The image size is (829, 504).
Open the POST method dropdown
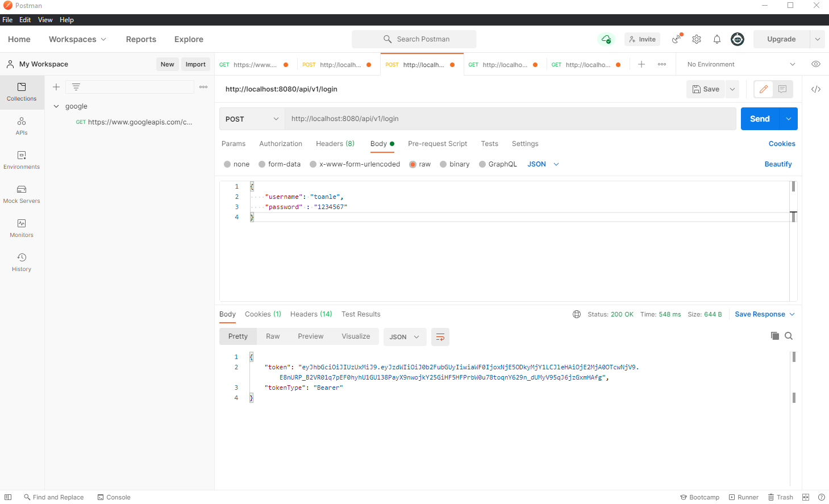click(x=252, y=119)
